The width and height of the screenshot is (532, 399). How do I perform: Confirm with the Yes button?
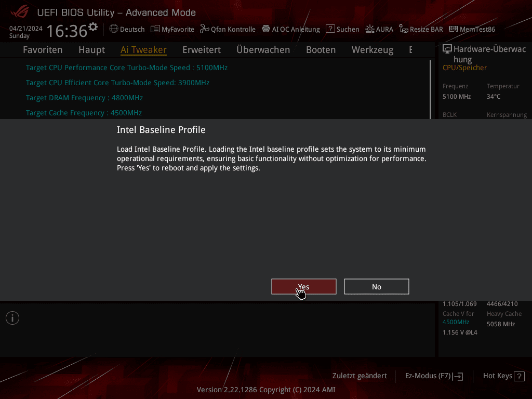point(303,287)
